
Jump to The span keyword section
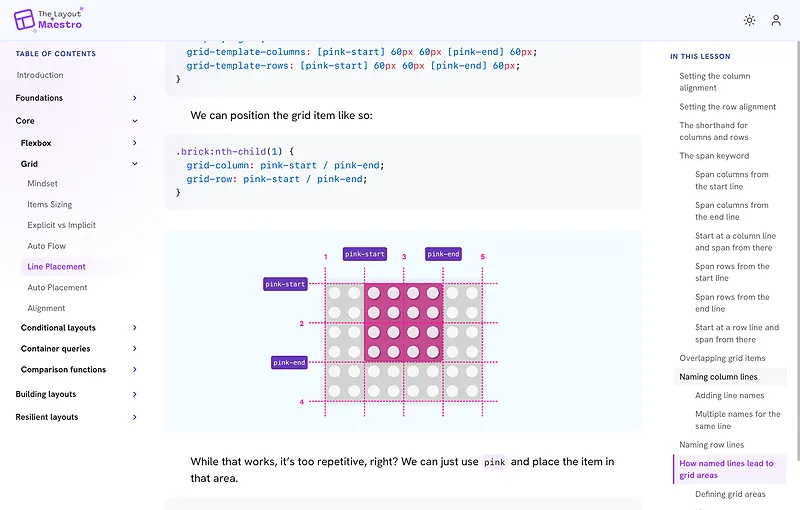click(x=714, y=156)
